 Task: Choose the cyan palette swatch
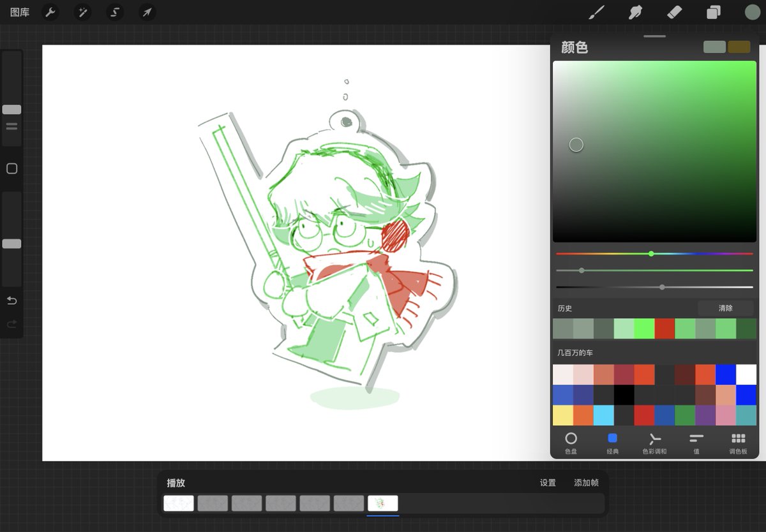coord(604,415)
